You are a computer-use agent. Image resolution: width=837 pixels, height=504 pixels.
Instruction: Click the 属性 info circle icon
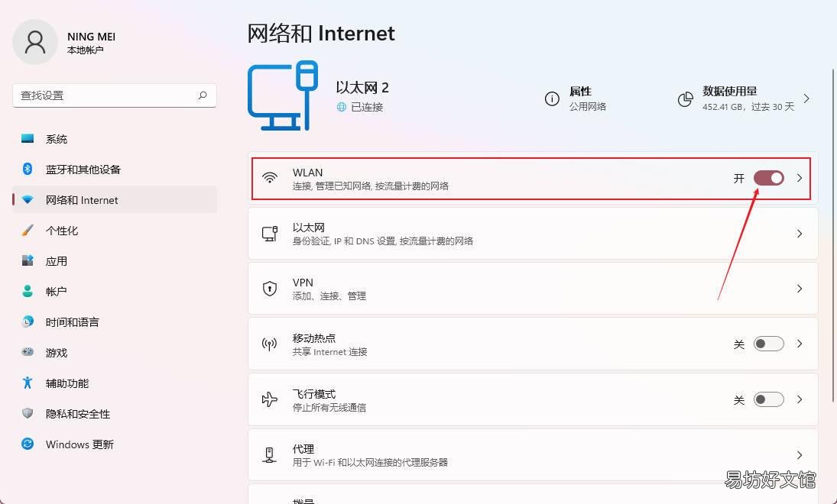tap(552, 99)
